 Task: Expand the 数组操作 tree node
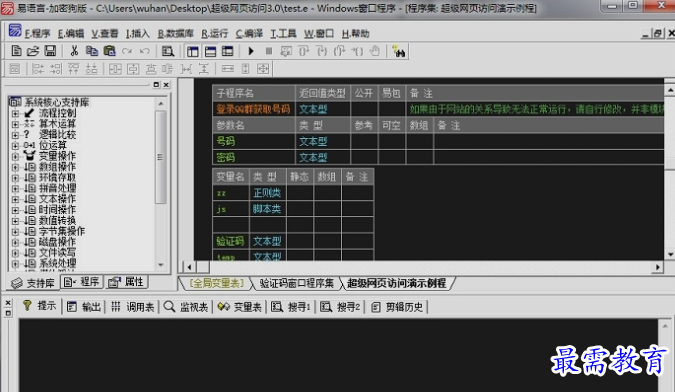15,167
